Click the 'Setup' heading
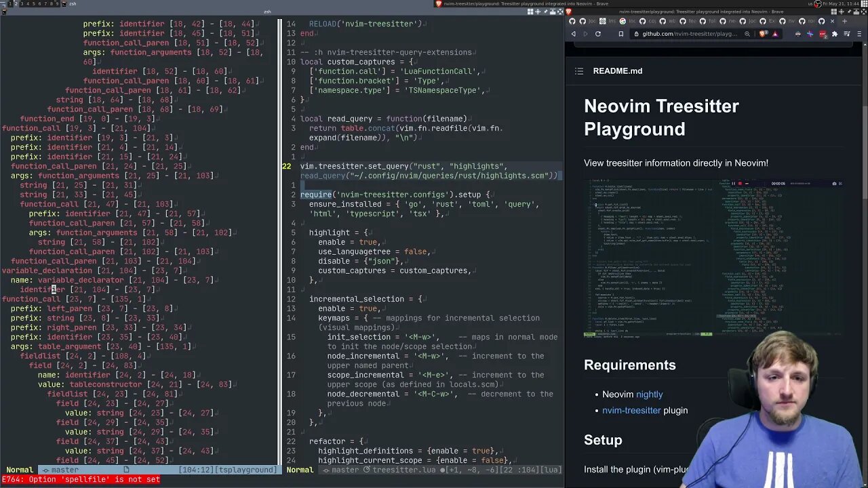Image resolution: width=868 pixels, height=488 pixels. tap(603, 440)
